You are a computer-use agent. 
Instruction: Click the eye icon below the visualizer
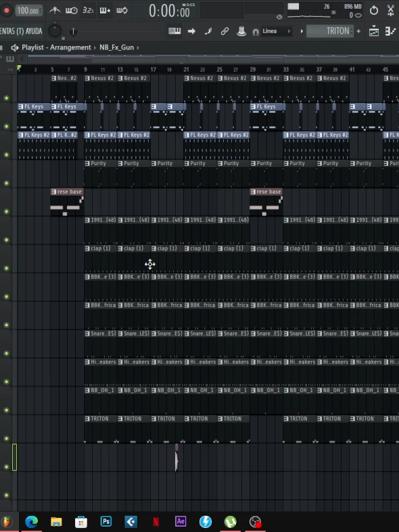[279, 17]
